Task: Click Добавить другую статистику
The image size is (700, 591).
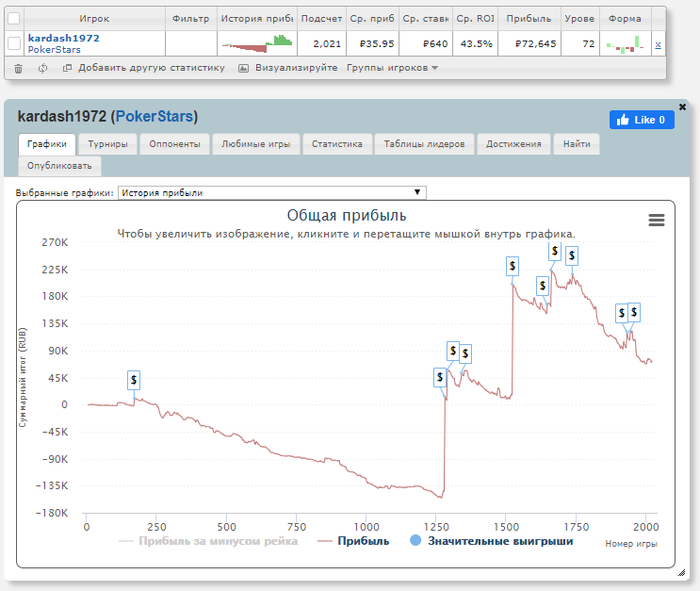Action: [x=144, y=68]
